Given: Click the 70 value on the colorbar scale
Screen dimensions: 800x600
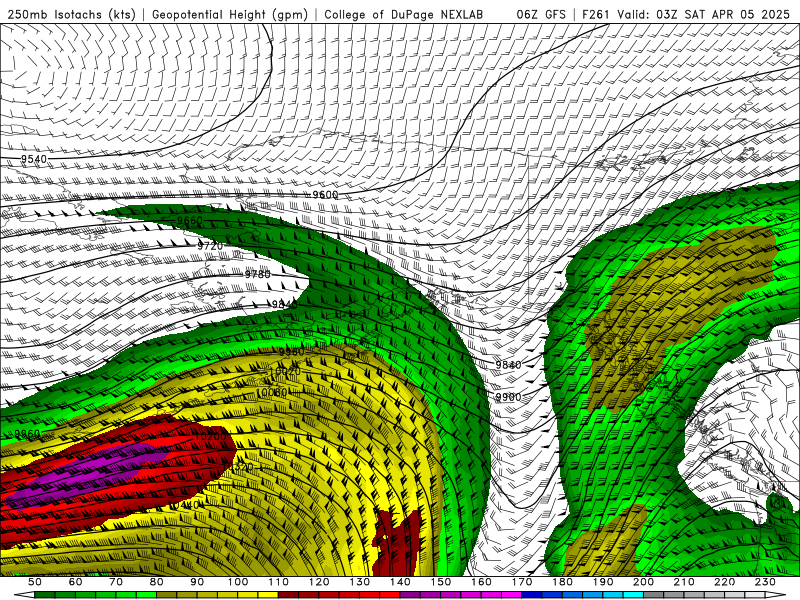Looking at the screenshot, I should [116, 582].
